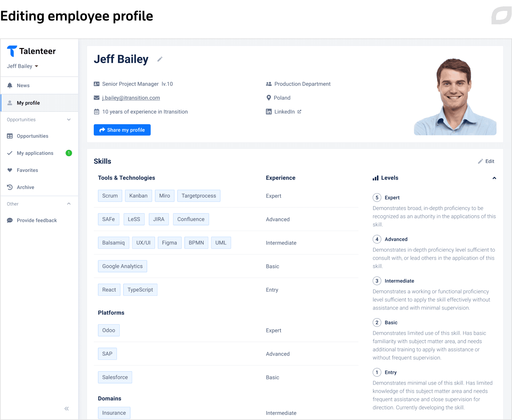Click the Opportunities table icon
Screen dimensions: 512x420
click(x=10, y=136)
